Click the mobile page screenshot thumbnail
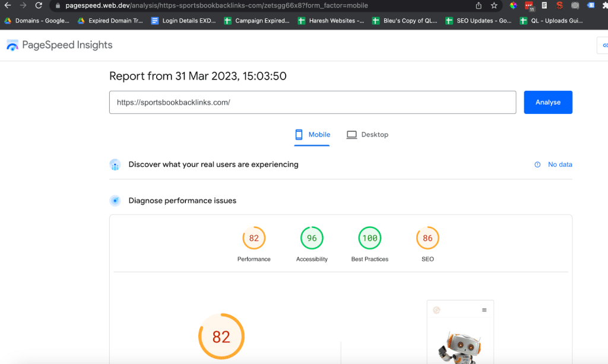 [x=460, y=331]
